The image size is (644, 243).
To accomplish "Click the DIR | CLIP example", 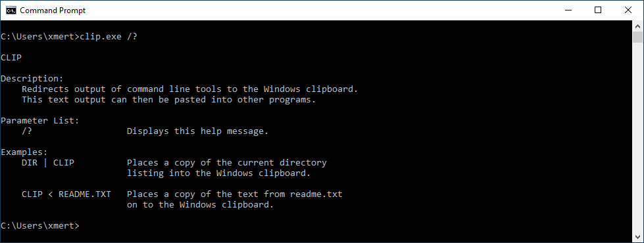I will click(x=48, y=163).
